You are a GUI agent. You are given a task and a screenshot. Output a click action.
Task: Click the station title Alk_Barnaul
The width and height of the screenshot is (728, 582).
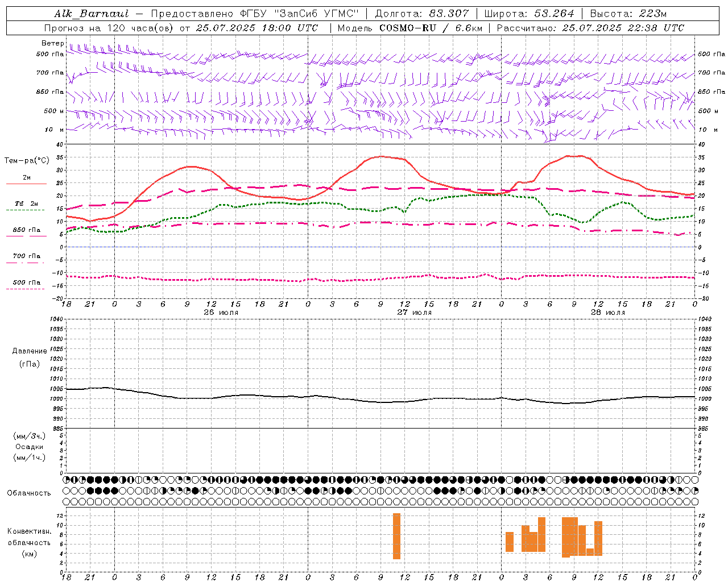[x=92, y=14]
